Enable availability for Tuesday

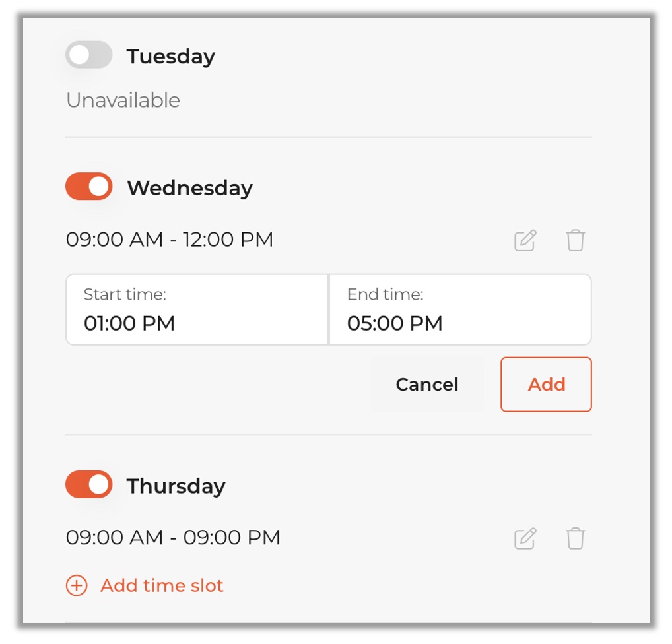pyautogui.click(x=89, y=55)
